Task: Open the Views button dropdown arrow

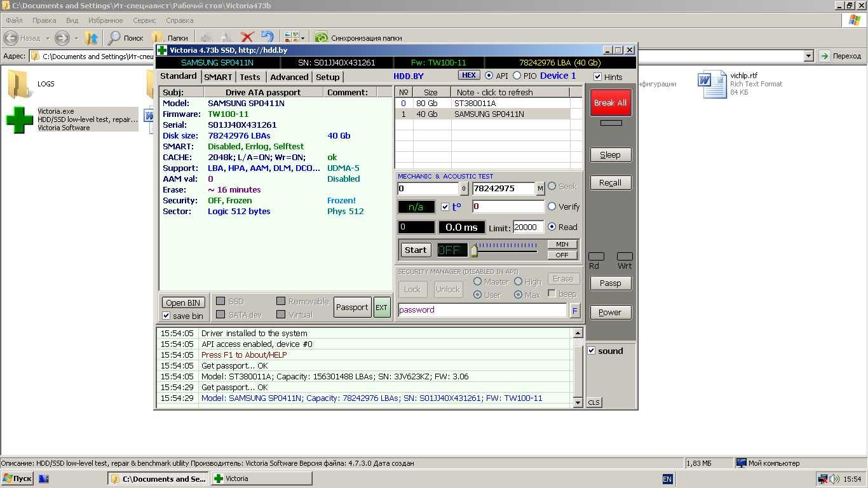Action: point(302,38)
